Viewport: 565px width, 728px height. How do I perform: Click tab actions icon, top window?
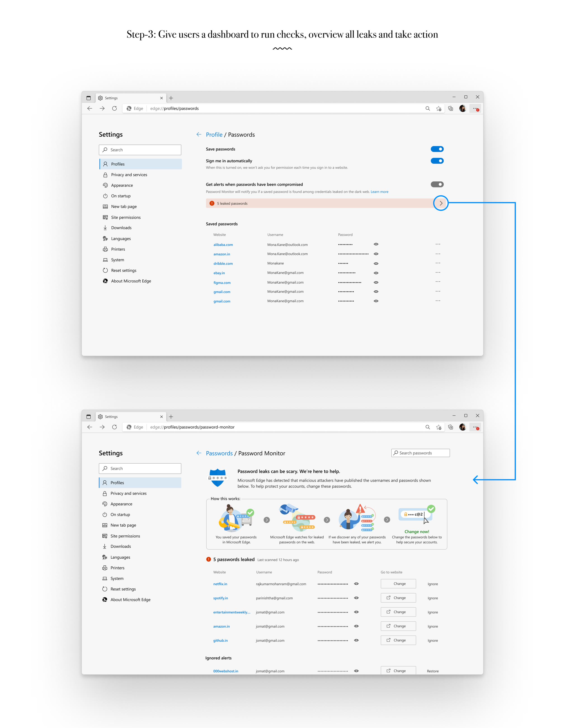pos(88,98)
